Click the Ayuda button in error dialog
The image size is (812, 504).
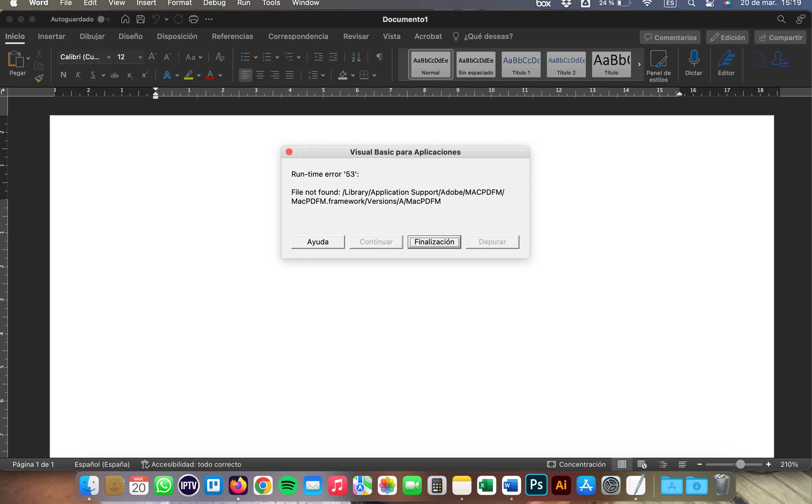point(317,242)
